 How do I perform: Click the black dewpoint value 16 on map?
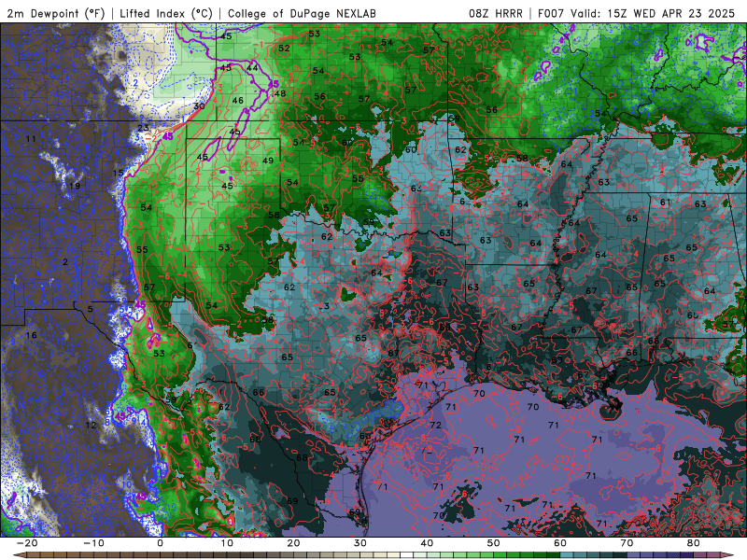tap(31, 335)
